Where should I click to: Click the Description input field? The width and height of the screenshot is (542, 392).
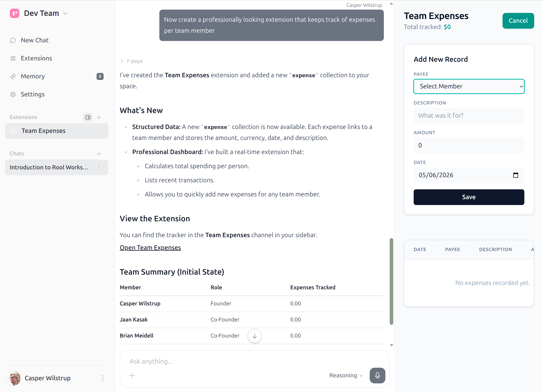tap(469, 116)
